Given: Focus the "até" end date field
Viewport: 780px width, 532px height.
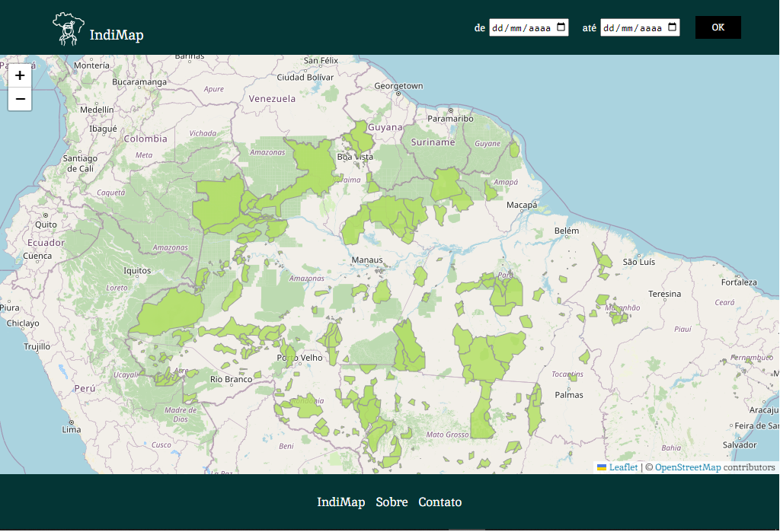Looking at the screenshot, I should point(640,27).
